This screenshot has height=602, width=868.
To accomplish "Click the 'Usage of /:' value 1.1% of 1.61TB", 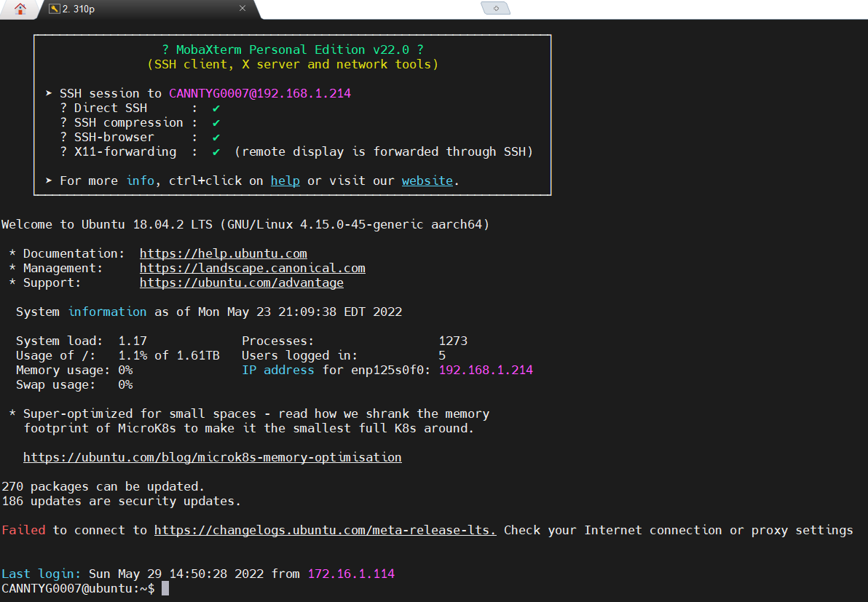I will point(169,356).
